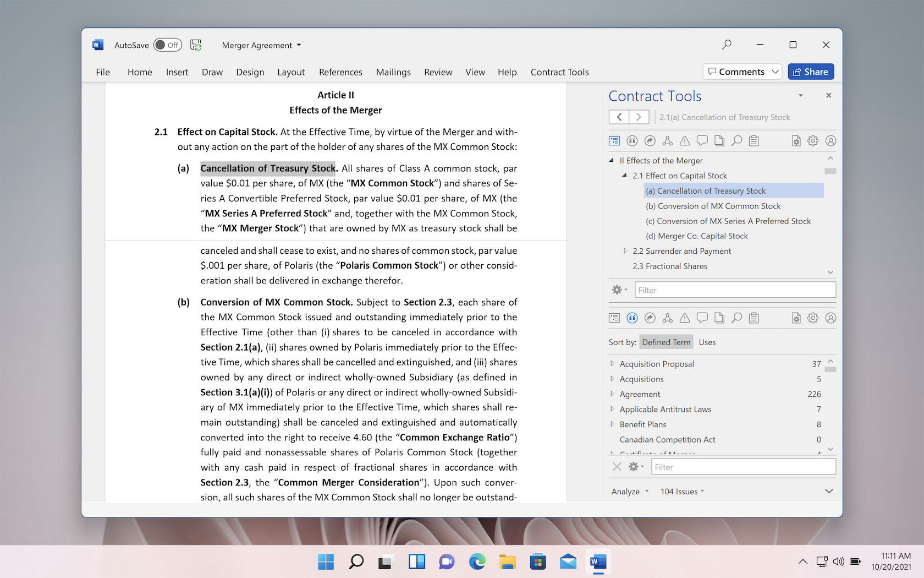Open Windows Start menu
Screen dimensions: 924x578
[x=326, y=561]
